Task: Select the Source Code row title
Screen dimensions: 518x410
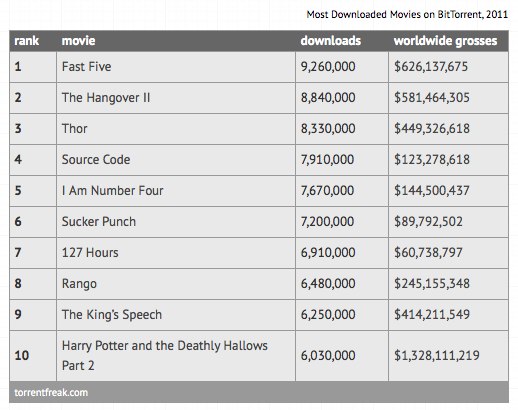Action: 96,160
